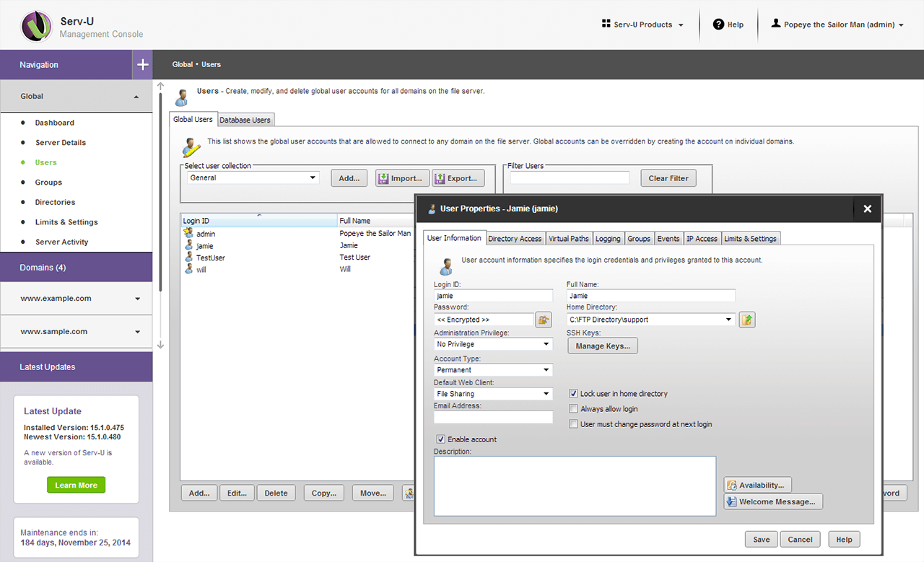Click the Move button under the user list
Screen dimensions: 924x562
click(x=373, y=493)
